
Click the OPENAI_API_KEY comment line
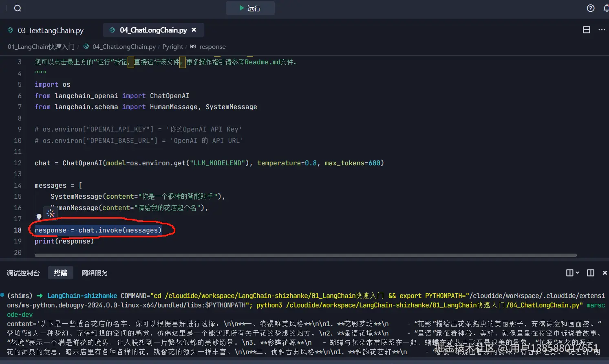(138, 129)
